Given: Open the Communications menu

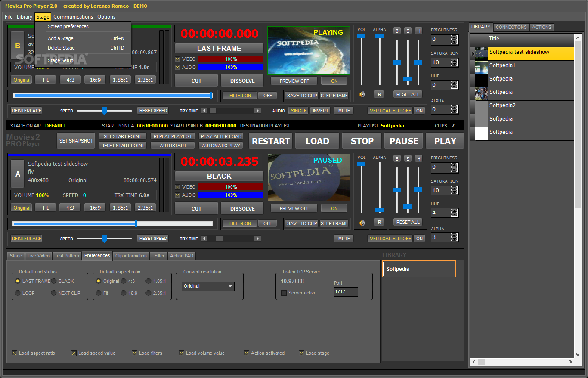Looking at the screenshot, I should [73, 17].
